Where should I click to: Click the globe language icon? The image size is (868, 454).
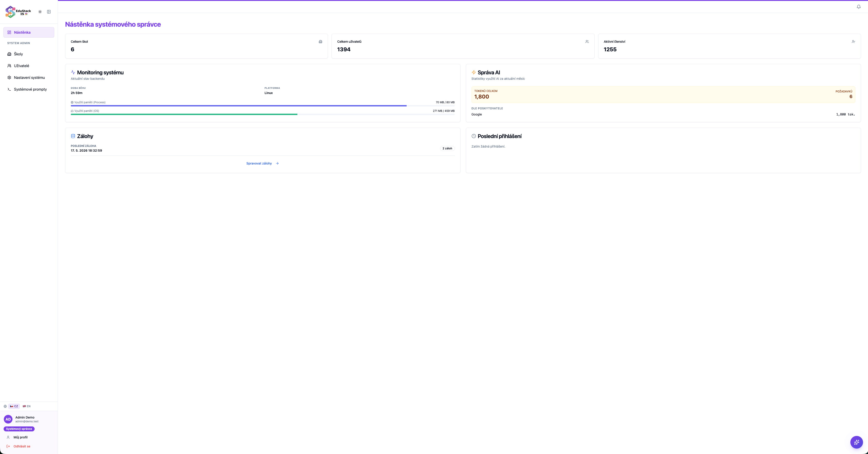5,406
